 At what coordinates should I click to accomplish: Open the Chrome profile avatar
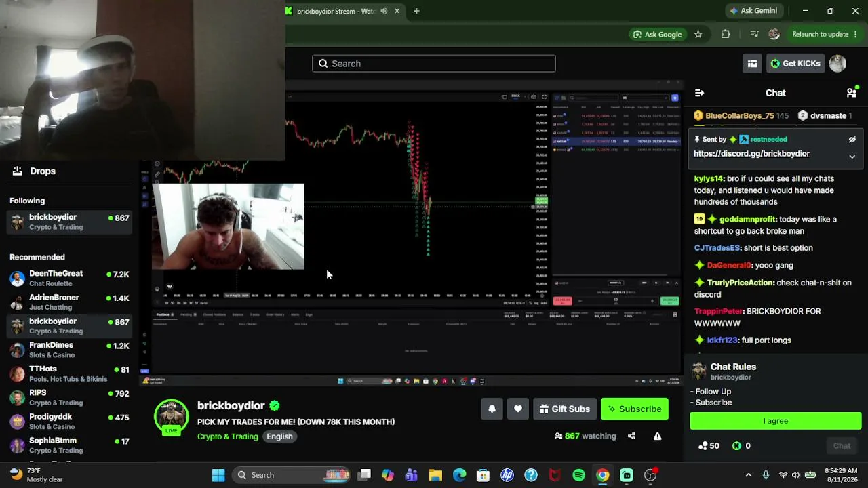[x=774, y=35]
